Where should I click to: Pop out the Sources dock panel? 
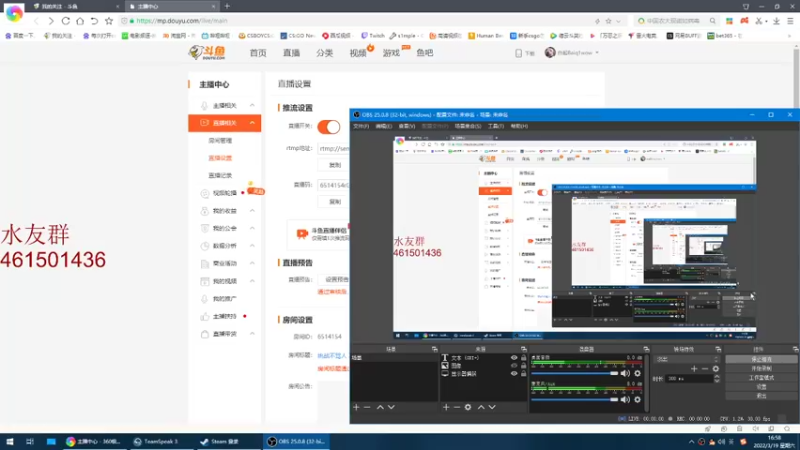(x=523, y=349)
